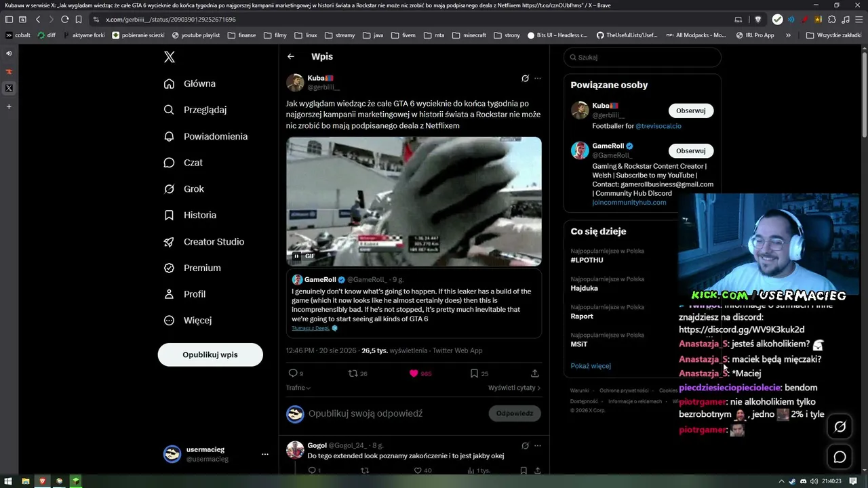This screenshot has width=868, height=488.
Task: Open the Trafne reply sorting dropdown
Action: [298, 388]
